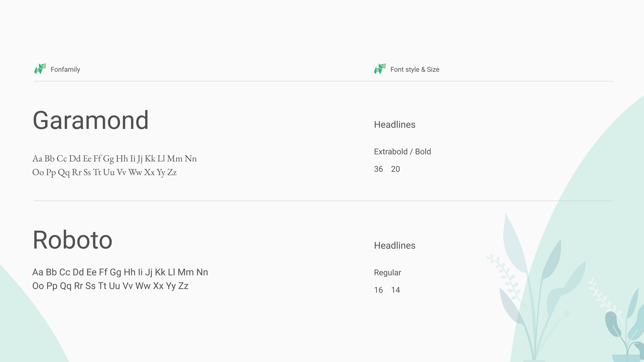Click the large Roboto heading
Screen dimensions: 644x362
click(x=72, y=240)
